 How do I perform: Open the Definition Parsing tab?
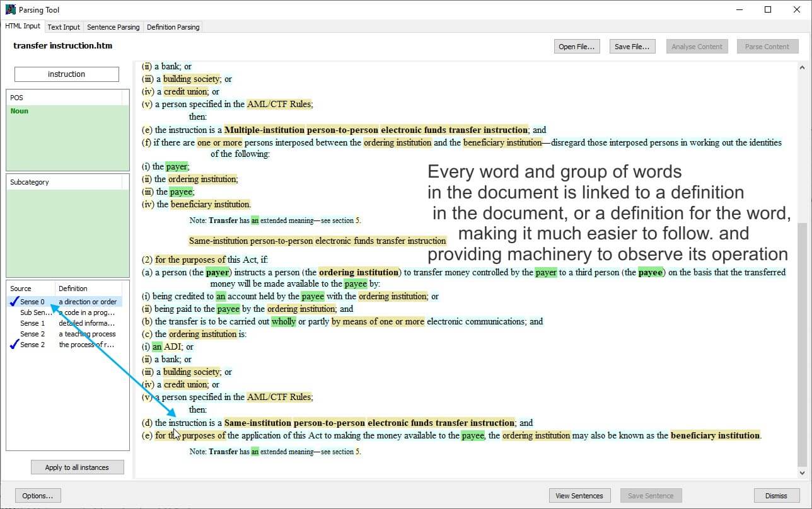173,27
